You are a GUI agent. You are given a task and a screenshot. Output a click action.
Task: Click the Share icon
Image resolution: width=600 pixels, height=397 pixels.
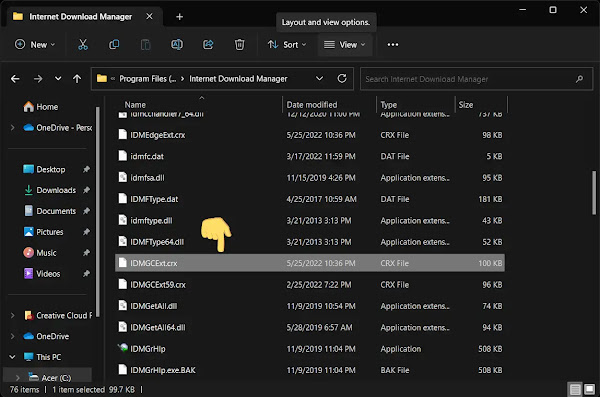tap(208, 44)
